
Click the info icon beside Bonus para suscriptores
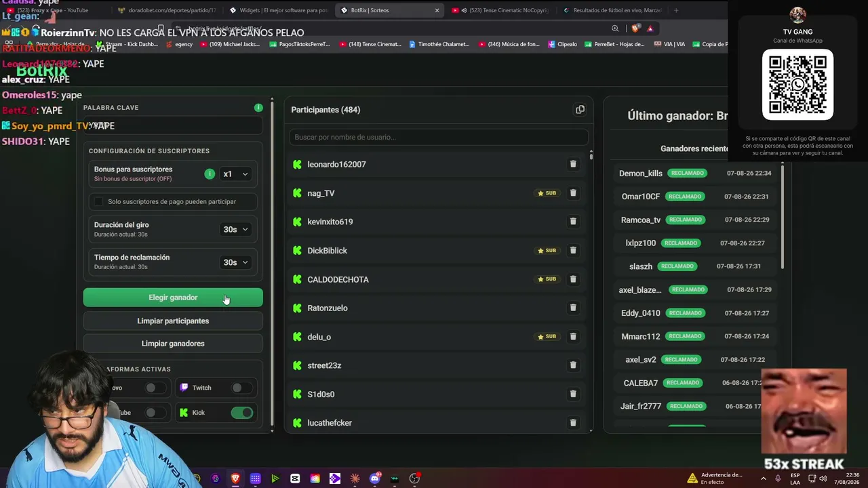210,174
